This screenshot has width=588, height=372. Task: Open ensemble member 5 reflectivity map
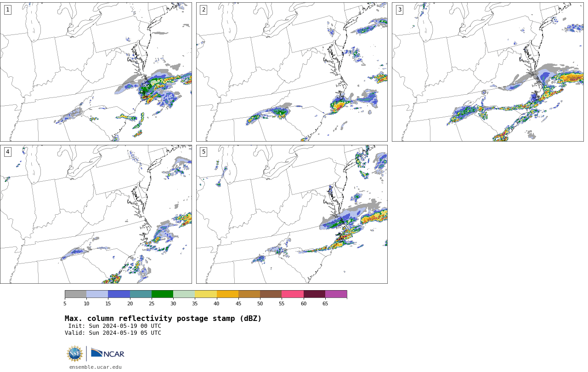(x=292, y=214)
